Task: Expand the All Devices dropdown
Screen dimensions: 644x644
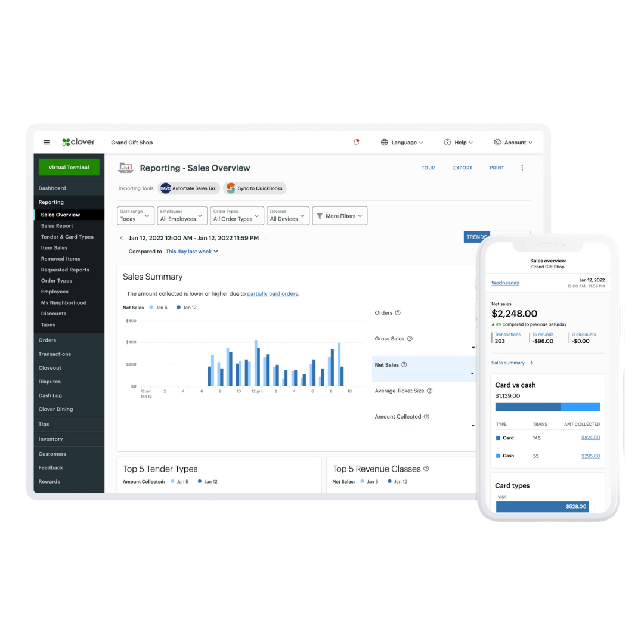Action: pos(288,216)
